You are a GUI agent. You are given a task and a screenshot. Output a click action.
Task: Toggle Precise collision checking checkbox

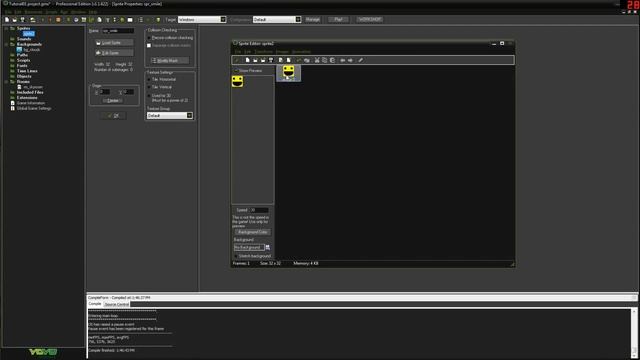tap(149, 38)
